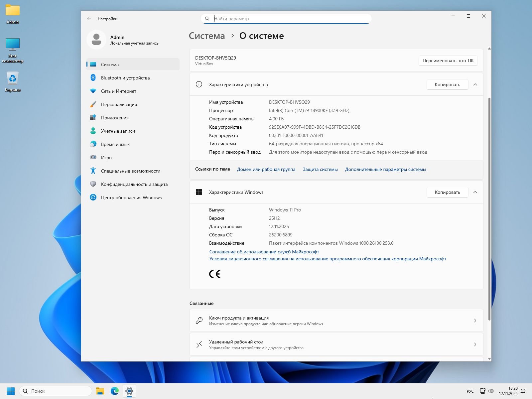Click the settings search input field
Image resolution: width=532 pixels, height=399 pixels.
pyautogui.click(x=289, y=19)
